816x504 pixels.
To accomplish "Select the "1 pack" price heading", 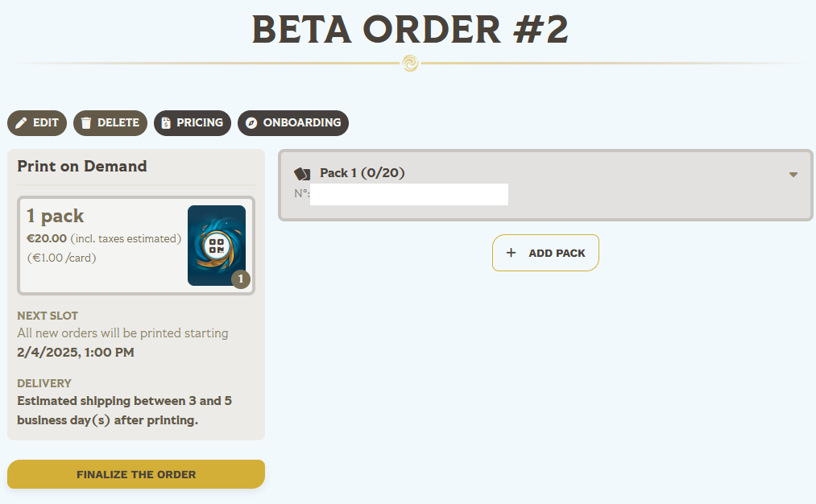I will click(56, 216).
